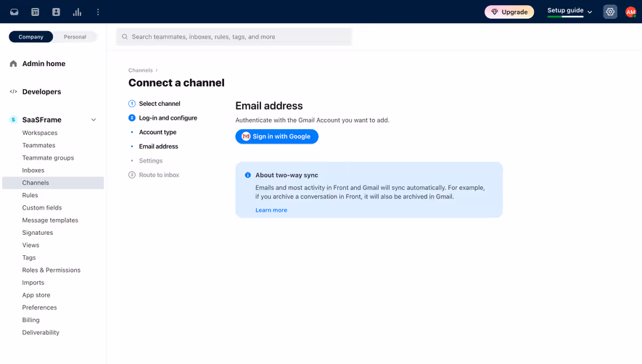Go to Select channel step
Screen dimensions: 642x364
click(x=160, y=104)
